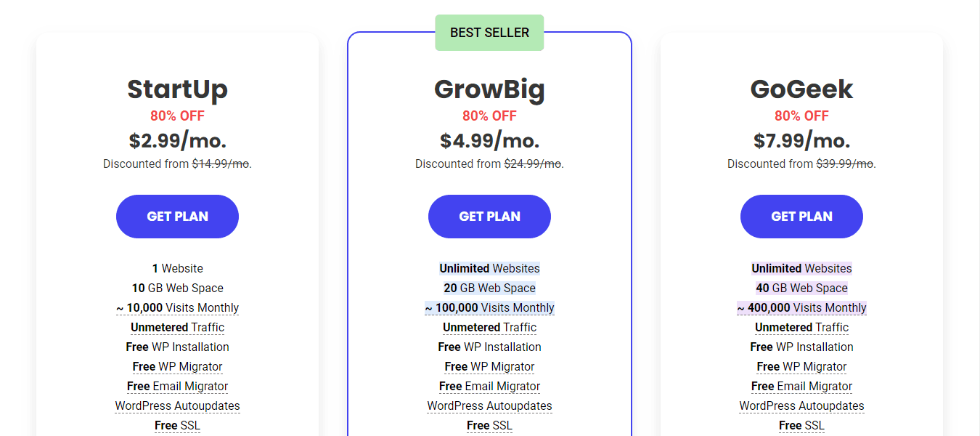Select WordPress Autoupdates in StartUp column
This screenshot has height=436, width=980.
[177, 406]
